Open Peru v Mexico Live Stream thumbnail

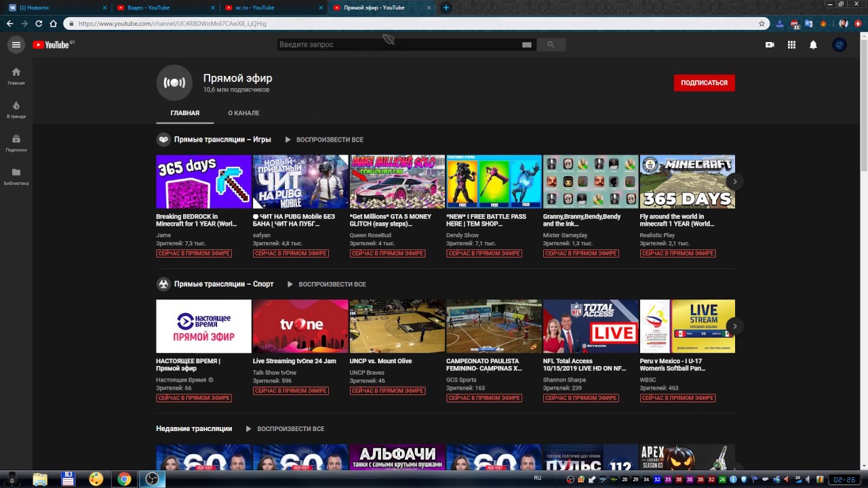pos(688,326)
